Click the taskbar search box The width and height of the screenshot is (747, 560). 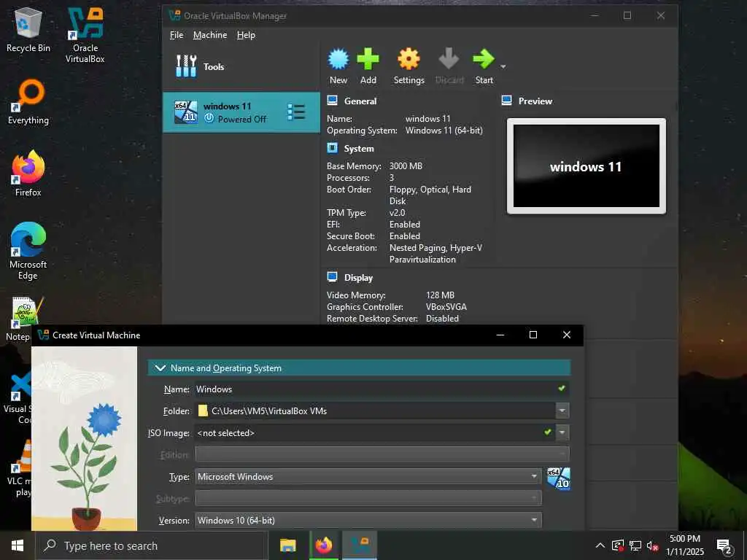click(x=152, y=545)
